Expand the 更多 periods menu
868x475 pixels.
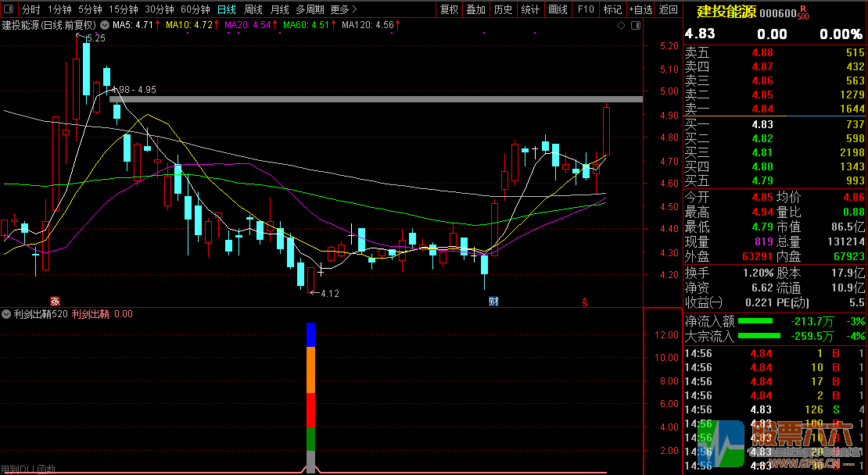[343, 10]
